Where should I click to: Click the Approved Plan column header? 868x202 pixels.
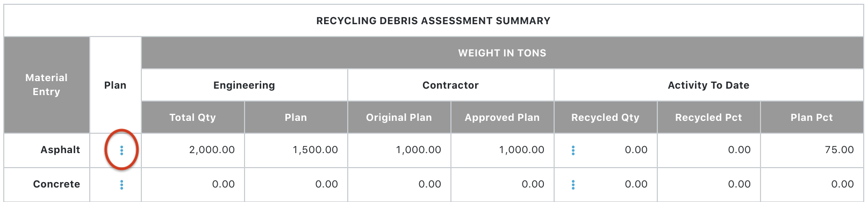[x=502, y=117]
